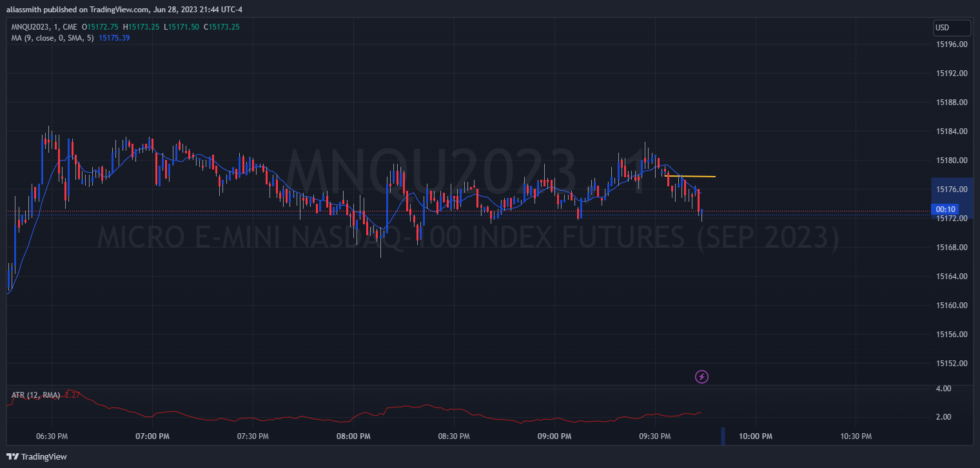Click the 15184.00 price axis label
Screen dimensions: 980x468
click(952, 132)
